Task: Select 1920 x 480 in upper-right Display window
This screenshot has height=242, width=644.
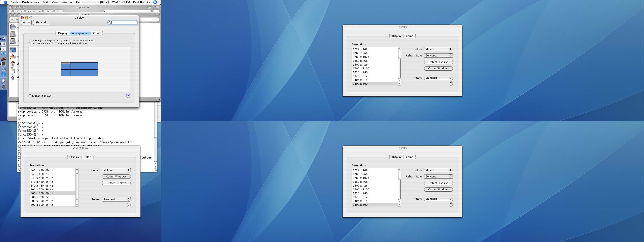Action: [375, 72]
